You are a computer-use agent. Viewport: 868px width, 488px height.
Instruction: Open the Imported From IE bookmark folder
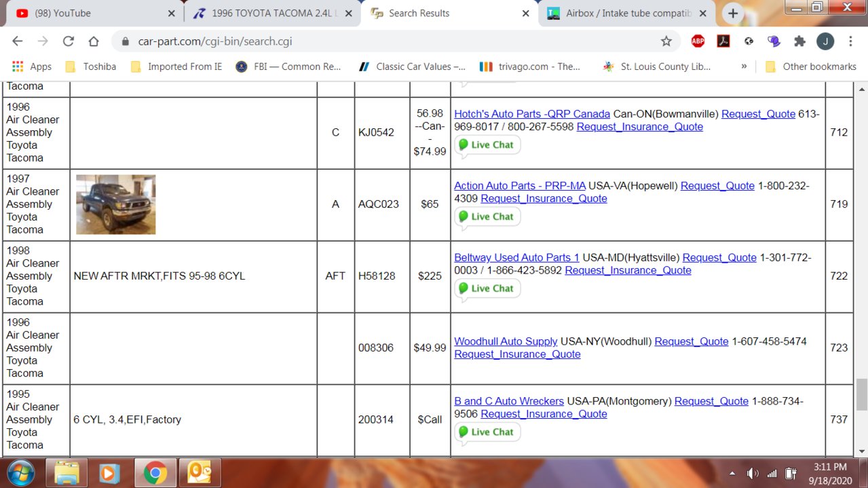[176, 67]
